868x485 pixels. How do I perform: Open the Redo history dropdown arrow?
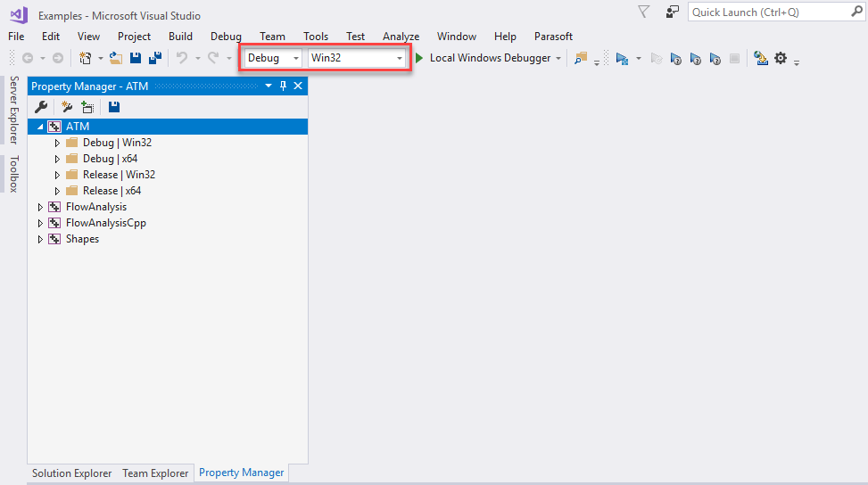[228, 59]
